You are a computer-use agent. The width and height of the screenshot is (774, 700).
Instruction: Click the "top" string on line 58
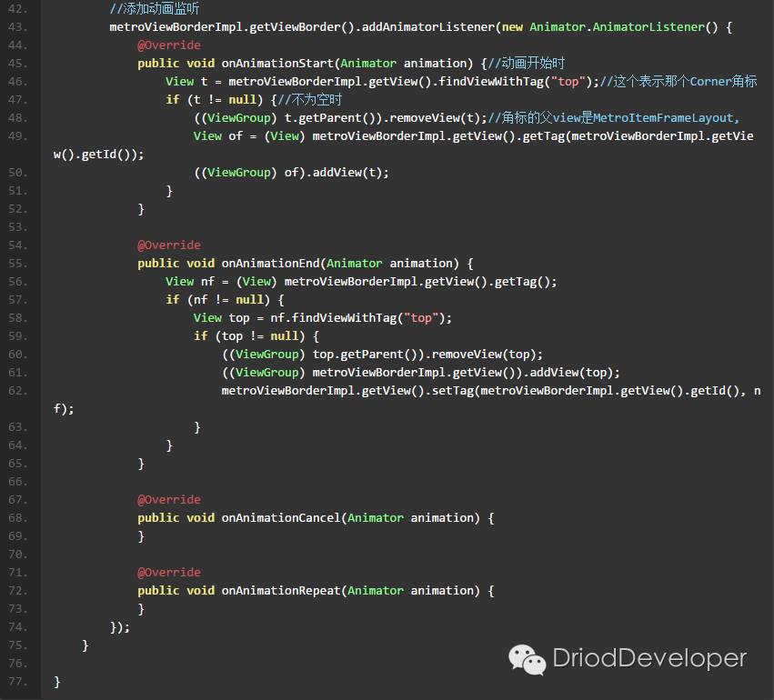point(421,317)
